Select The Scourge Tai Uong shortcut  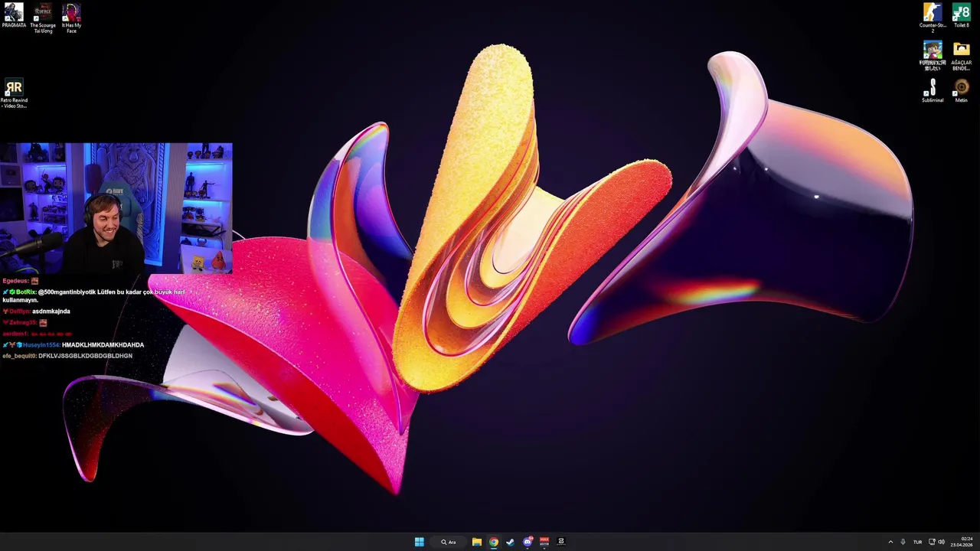coord(42,18)
